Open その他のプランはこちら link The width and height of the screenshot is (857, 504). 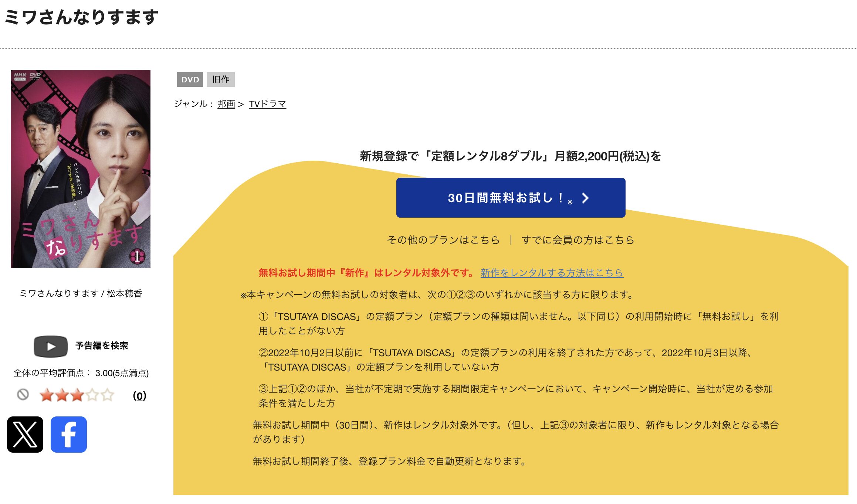[x=443, y=240]
